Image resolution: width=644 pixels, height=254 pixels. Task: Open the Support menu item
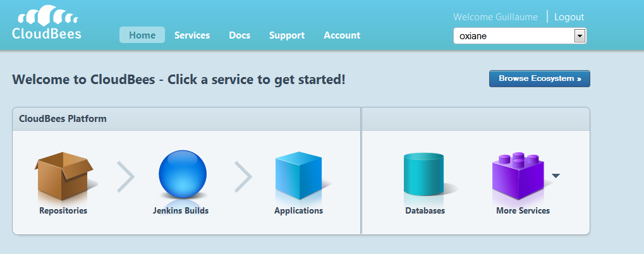287,35
